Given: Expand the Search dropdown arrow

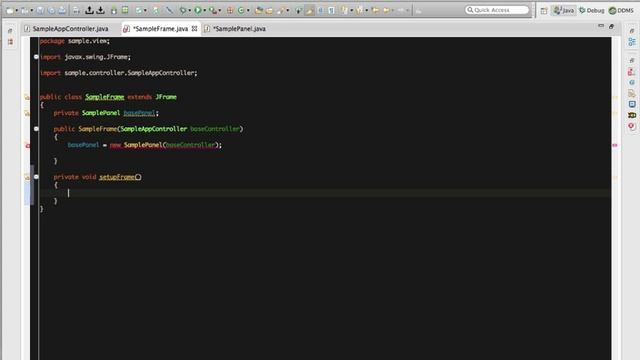Looking at the screenshot, I should [287, 11].
